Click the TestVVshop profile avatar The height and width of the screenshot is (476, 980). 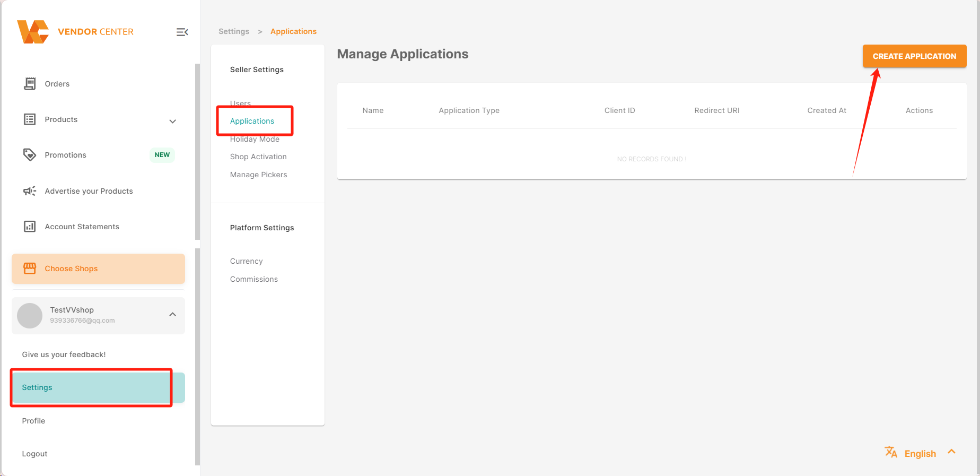pos(30,316)
